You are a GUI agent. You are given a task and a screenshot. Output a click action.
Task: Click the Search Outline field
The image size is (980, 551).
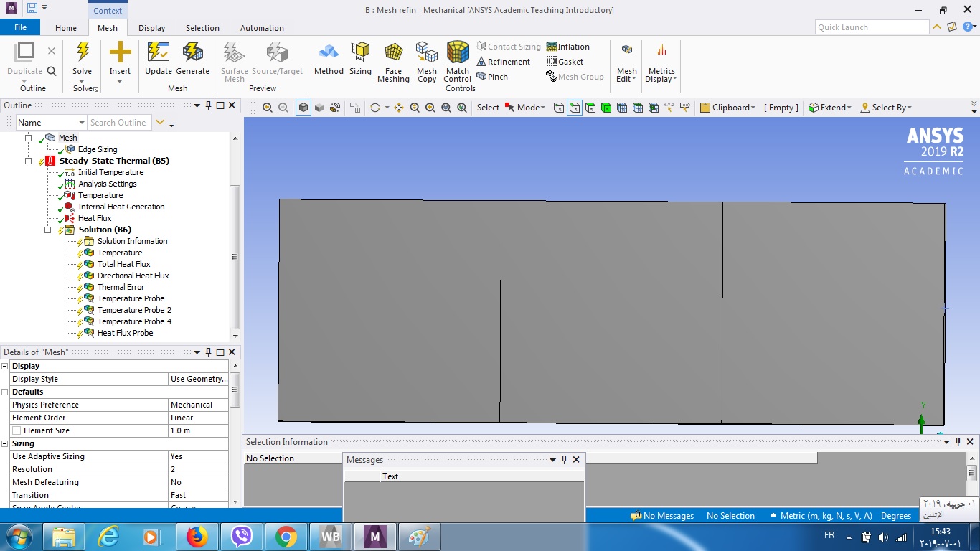click(119, 123)
